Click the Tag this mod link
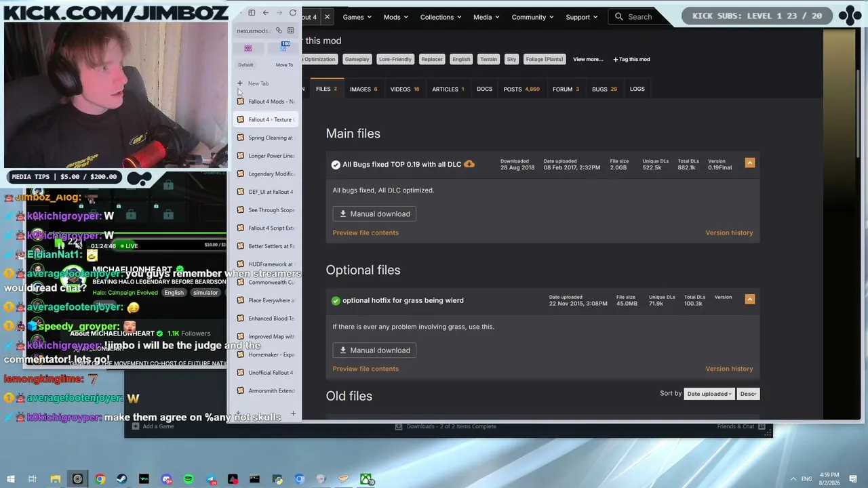 coord(631,59)
